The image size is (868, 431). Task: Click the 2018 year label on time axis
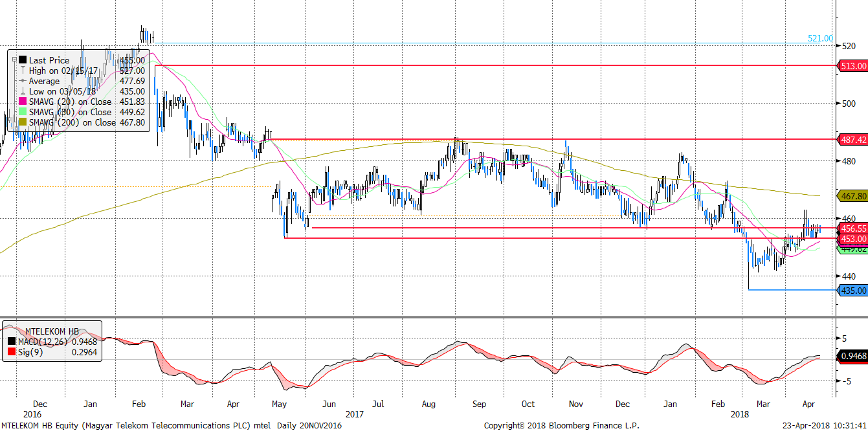[x=739, y=414]
